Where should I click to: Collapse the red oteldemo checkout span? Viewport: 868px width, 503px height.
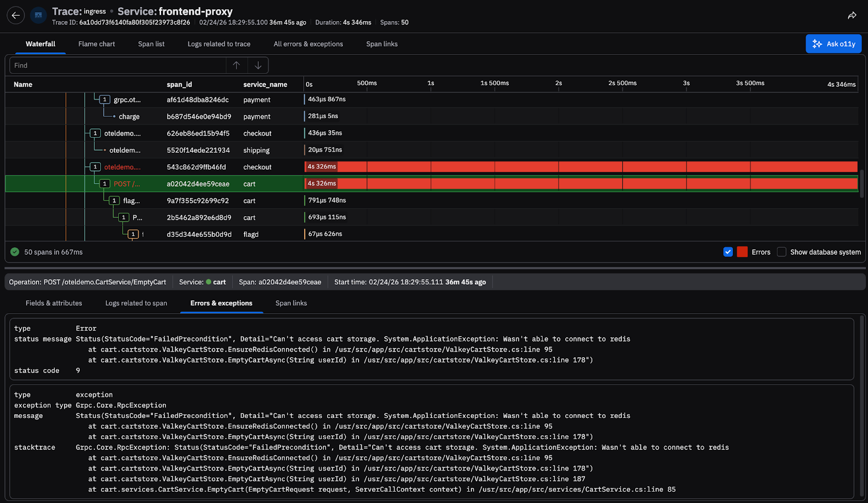coord(95,167)
